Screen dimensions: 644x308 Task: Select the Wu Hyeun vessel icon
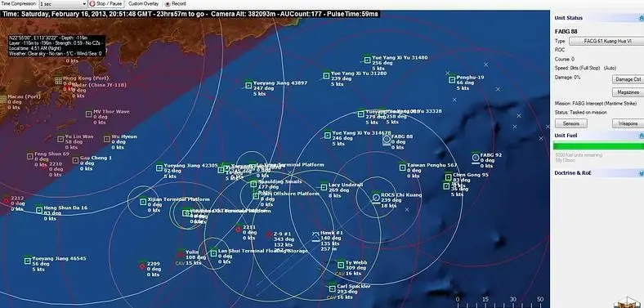coord(107,139)
